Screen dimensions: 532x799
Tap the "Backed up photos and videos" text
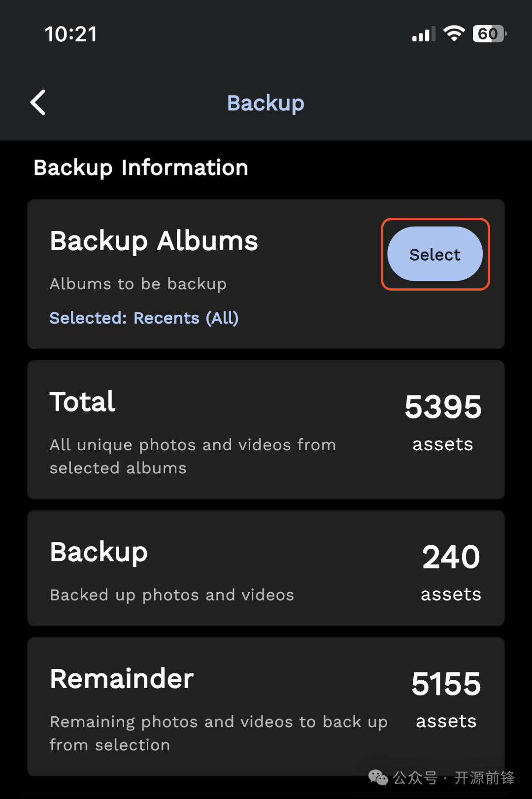click(172, 595)
